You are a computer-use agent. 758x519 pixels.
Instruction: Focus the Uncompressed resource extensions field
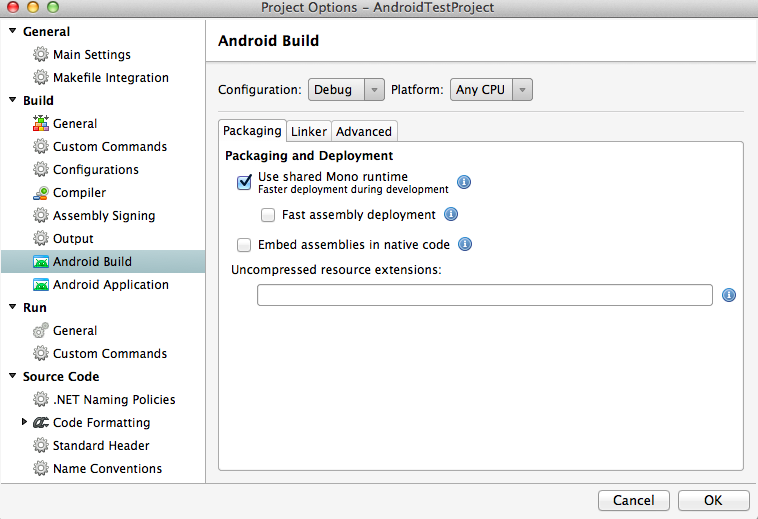[x=485, y=295]
